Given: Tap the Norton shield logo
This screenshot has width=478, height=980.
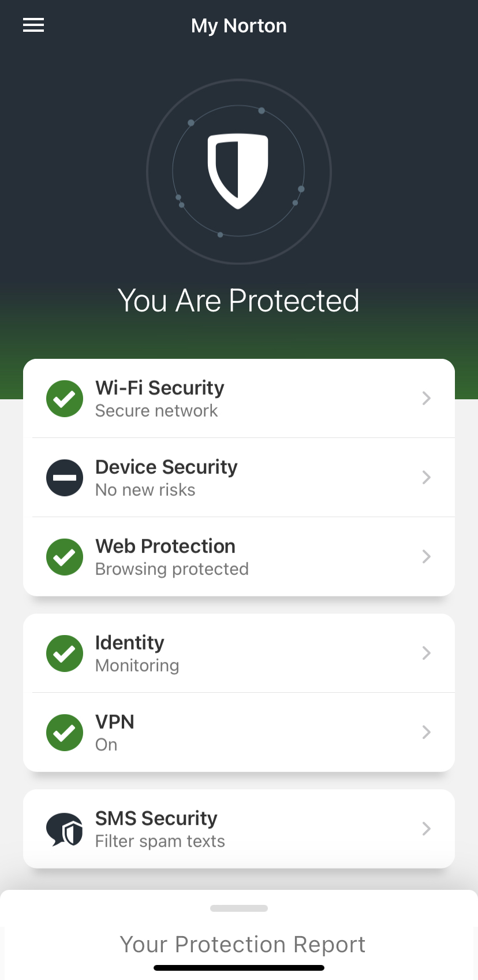Looking at the screenshot, I should (x=238, y=171).
